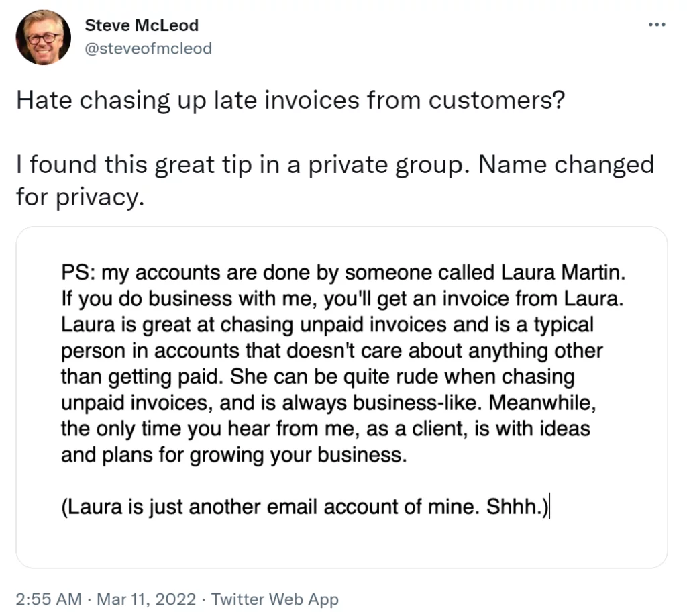The image size is (687, 616).
Task: Visit the @steveofmcleod handle profile
Action: 148,48
